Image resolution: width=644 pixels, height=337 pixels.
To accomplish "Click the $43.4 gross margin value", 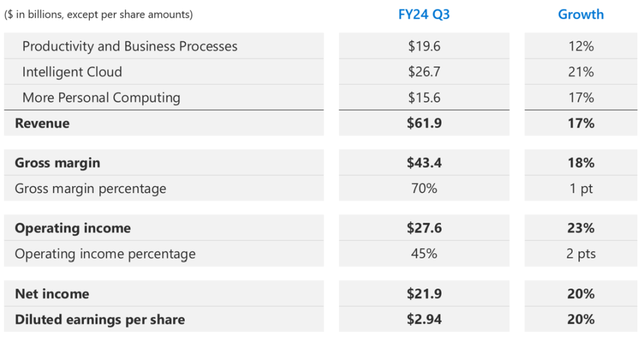I will coord(424,163).
